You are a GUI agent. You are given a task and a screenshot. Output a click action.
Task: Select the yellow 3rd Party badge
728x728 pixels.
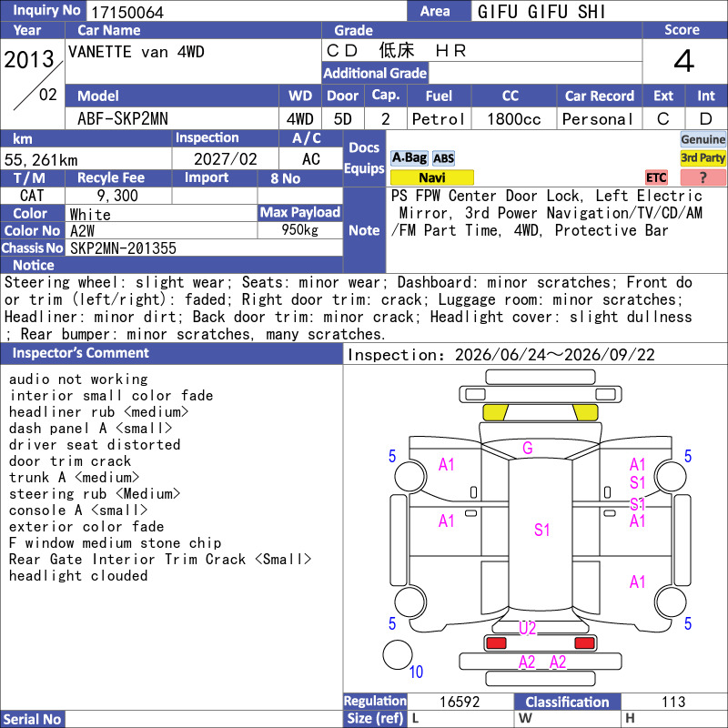point(703,157)
